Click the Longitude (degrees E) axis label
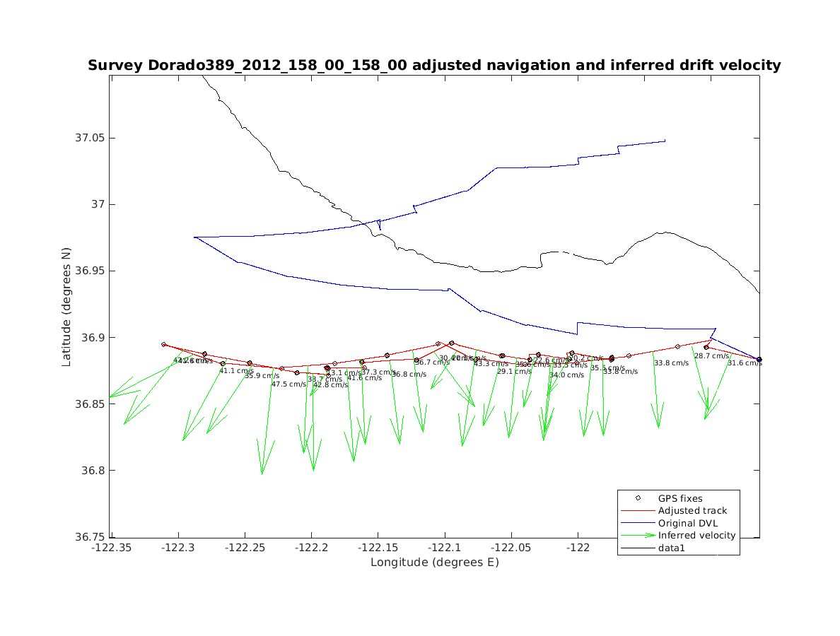The image size is (840, 636). [434, 563]
